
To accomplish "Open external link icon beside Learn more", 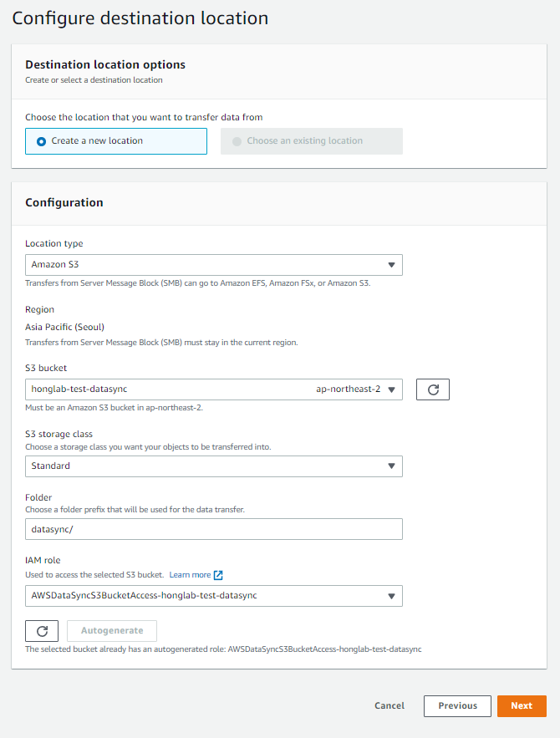I will [218, 575].
